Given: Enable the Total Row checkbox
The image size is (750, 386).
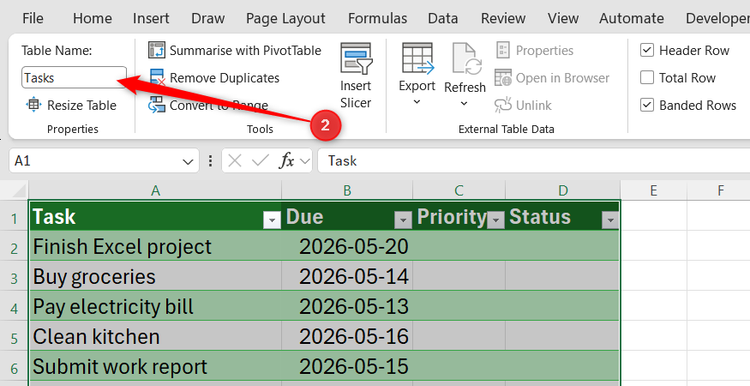Looking at the screenshot, I should click(647, 77).
